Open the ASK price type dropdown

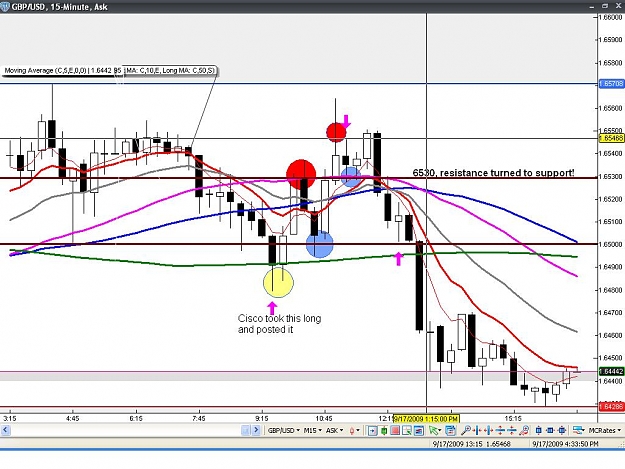[334, 430]
